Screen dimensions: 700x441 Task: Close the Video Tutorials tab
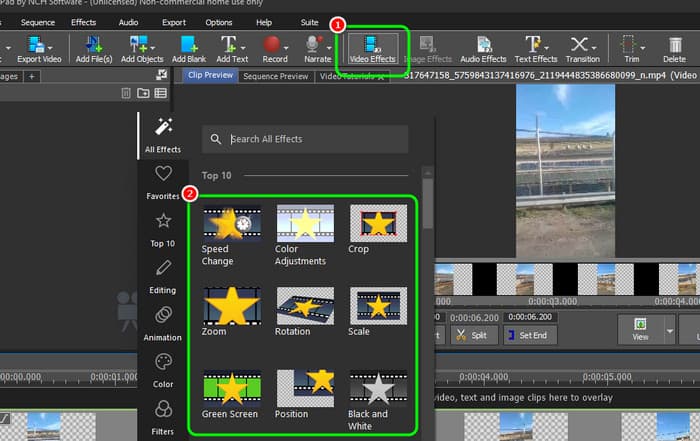tap(381, 76)
